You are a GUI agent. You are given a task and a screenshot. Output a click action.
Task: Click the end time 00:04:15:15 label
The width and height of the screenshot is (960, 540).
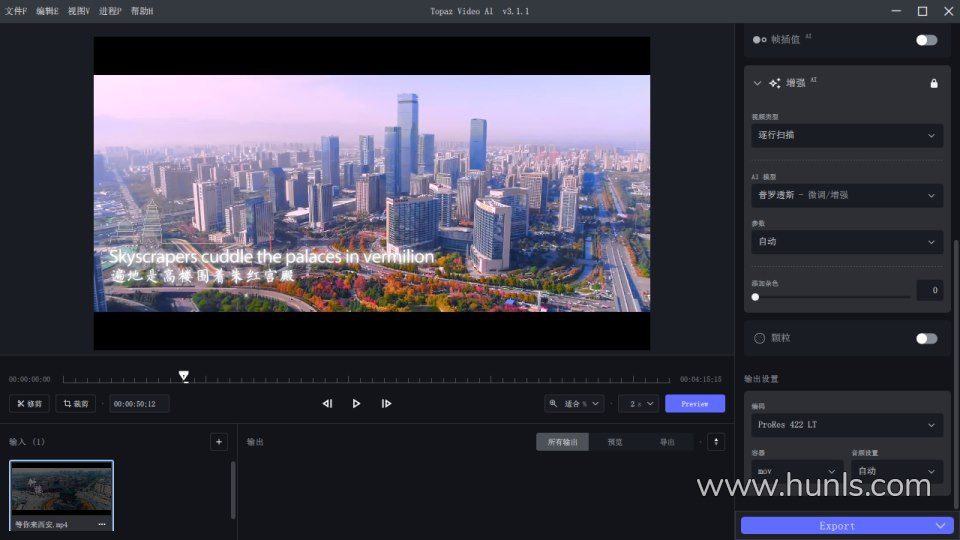(x=700, y=380)
